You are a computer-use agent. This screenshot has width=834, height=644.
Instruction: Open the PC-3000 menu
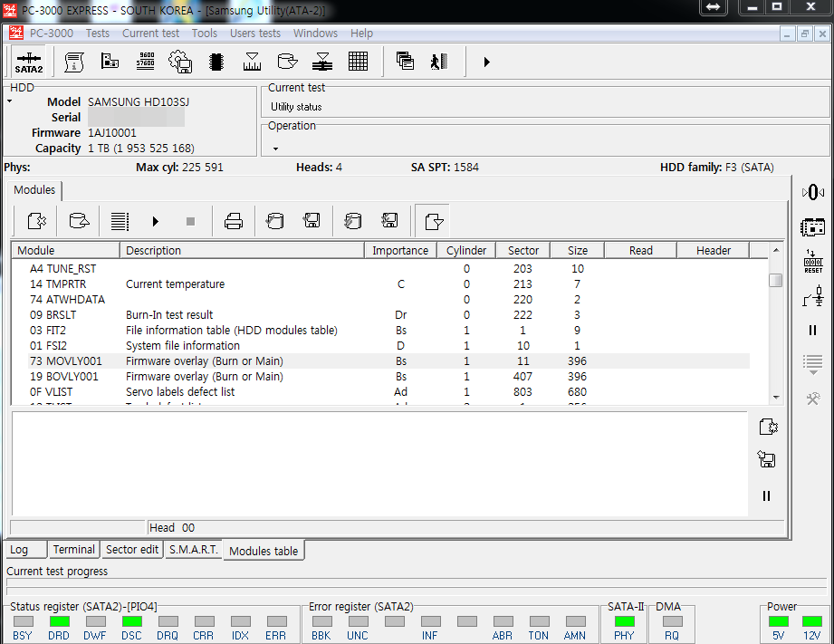pos(51,33)
